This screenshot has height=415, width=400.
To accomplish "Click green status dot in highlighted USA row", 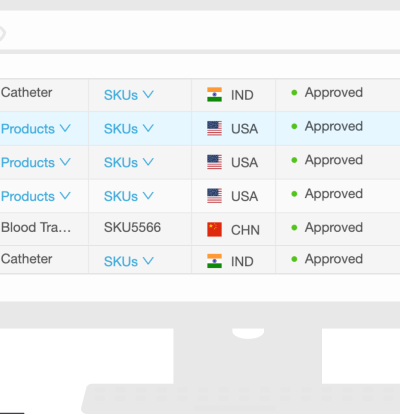I will tap(294, 126).
